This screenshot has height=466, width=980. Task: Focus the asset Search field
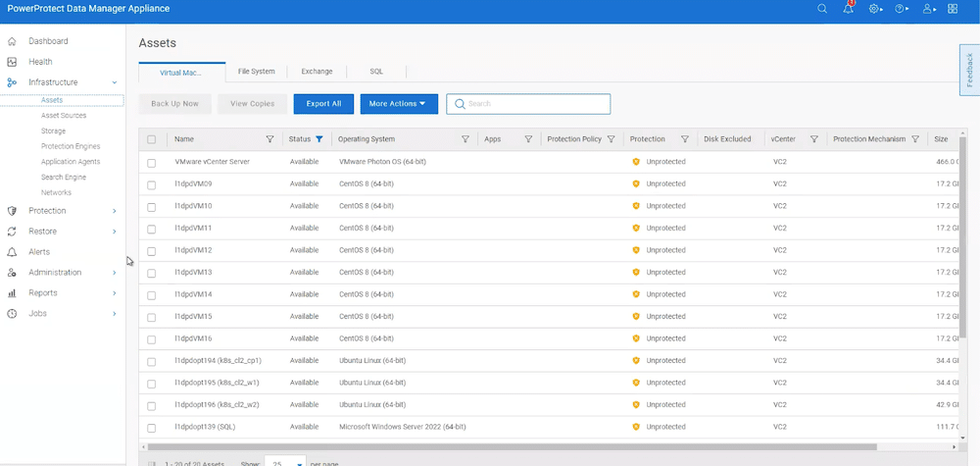click(528, 104)
